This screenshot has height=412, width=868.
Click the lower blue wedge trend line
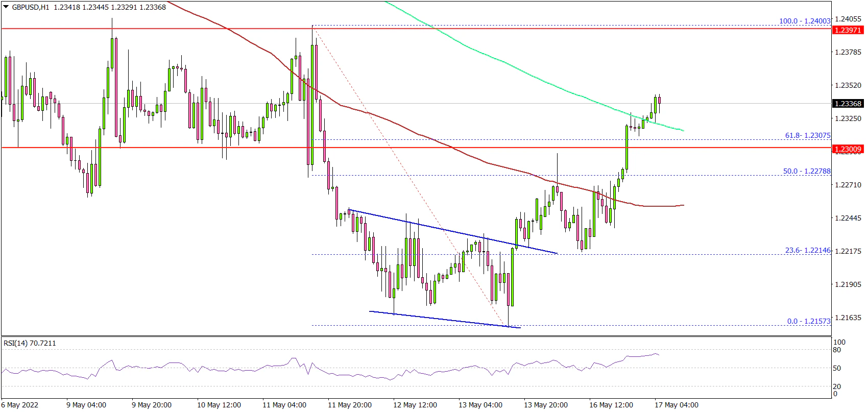click(444, 319)
